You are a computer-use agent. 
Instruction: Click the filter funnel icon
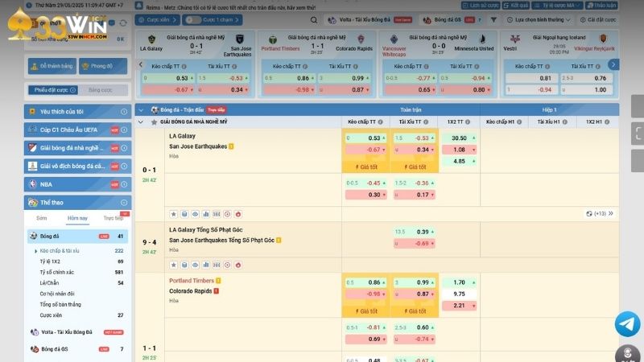(x=493, y=19)
